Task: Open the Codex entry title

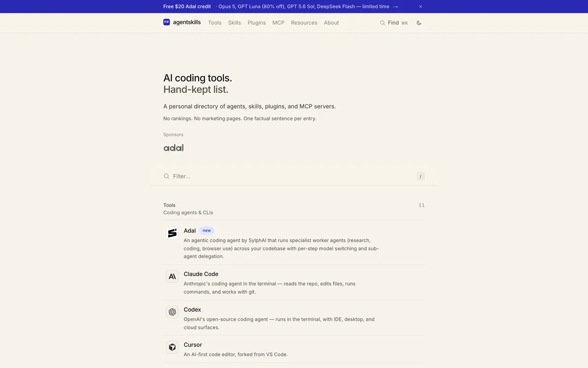Action: pos(192,310)
